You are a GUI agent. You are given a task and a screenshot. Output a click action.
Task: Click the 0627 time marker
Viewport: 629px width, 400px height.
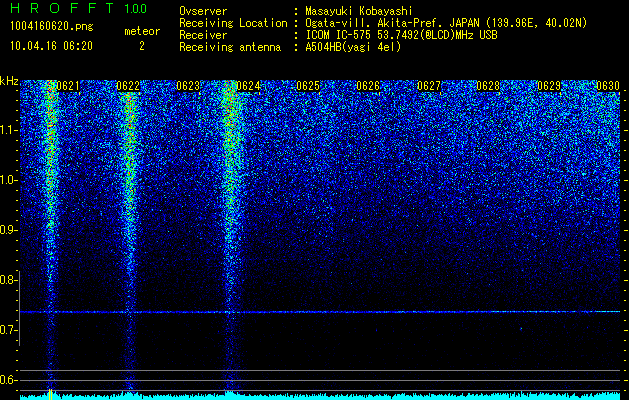[x=428, y=86]
